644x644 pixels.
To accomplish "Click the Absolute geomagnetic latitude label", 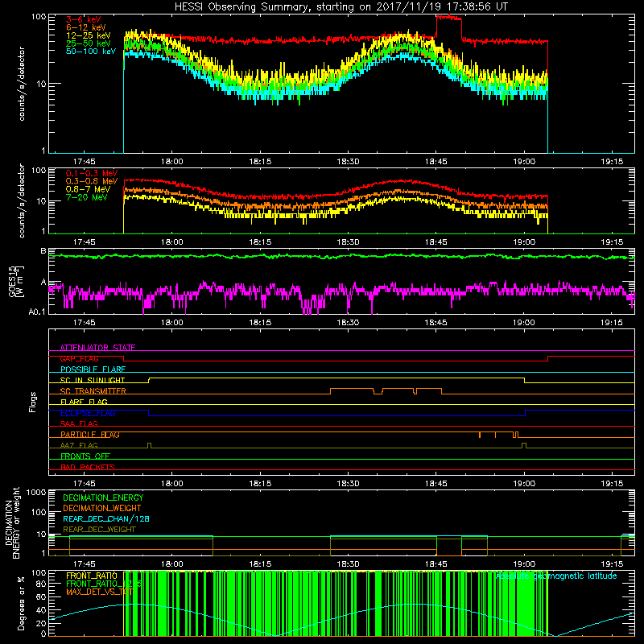I will tap(556, 576).
